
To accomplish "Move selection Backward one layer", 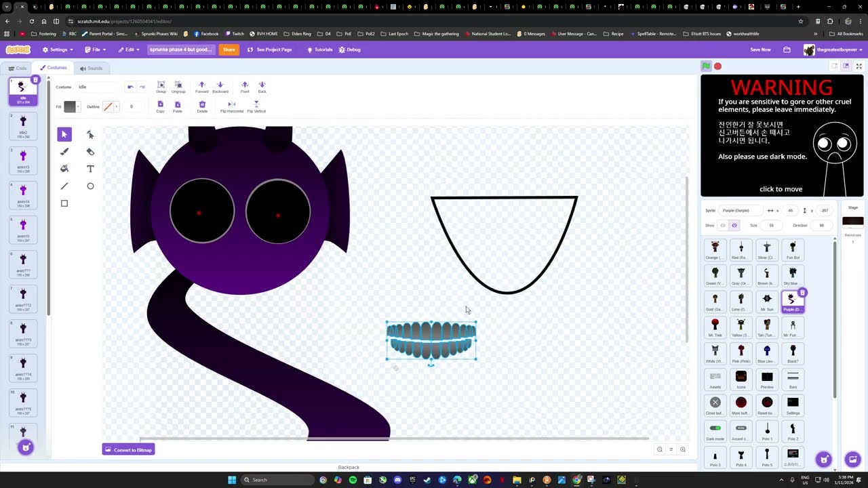I will coord(220,87).
